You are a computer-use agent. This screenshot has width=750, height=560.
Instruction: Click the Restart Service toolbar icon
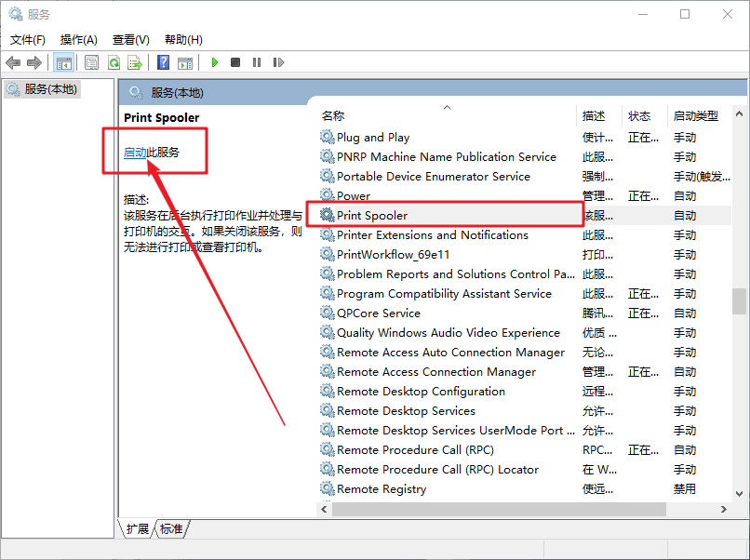point(277,62)
